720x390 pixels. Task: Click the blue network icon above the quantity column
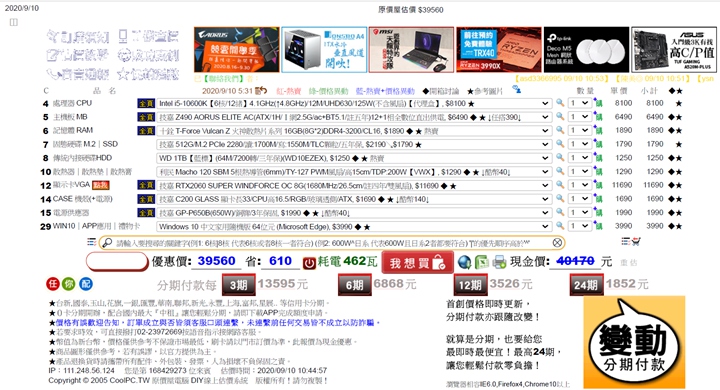[516, 89]
